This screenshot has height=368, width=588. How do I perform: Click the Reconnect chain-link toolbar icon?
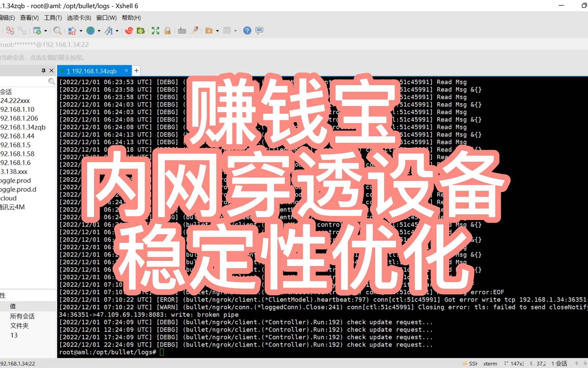(x=22, y=31)
